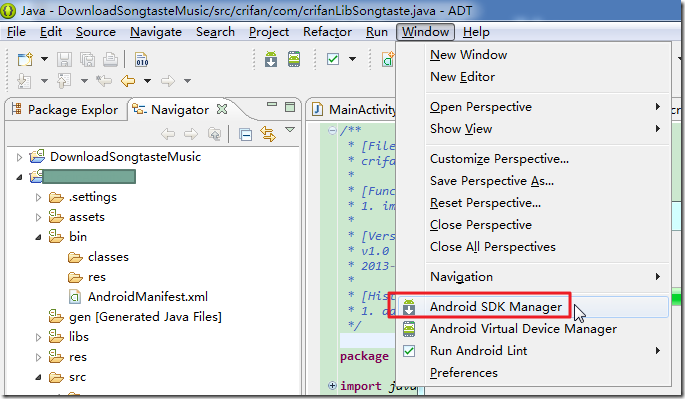Open the Help menu
The width and height of the screenshot is (685, 399).
(x=476, y=32)
